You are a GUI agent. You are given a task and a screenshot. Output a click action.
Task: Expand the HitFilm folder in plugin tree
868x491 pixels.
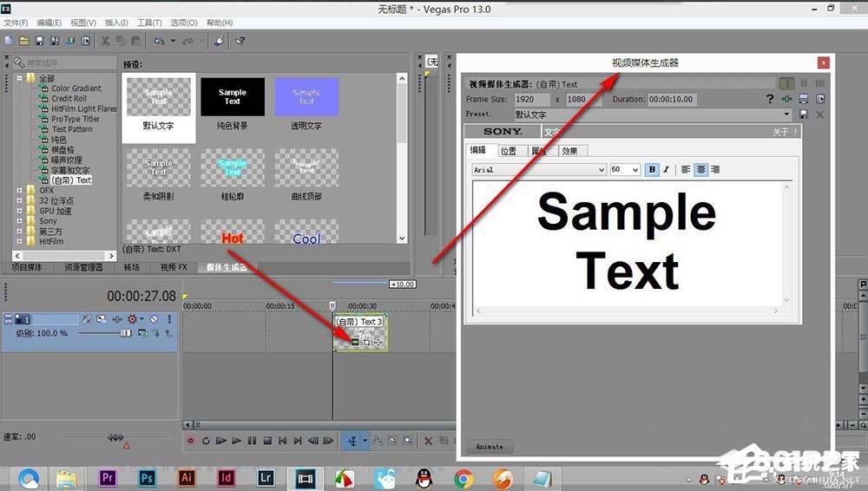click(x=19, y=241)
